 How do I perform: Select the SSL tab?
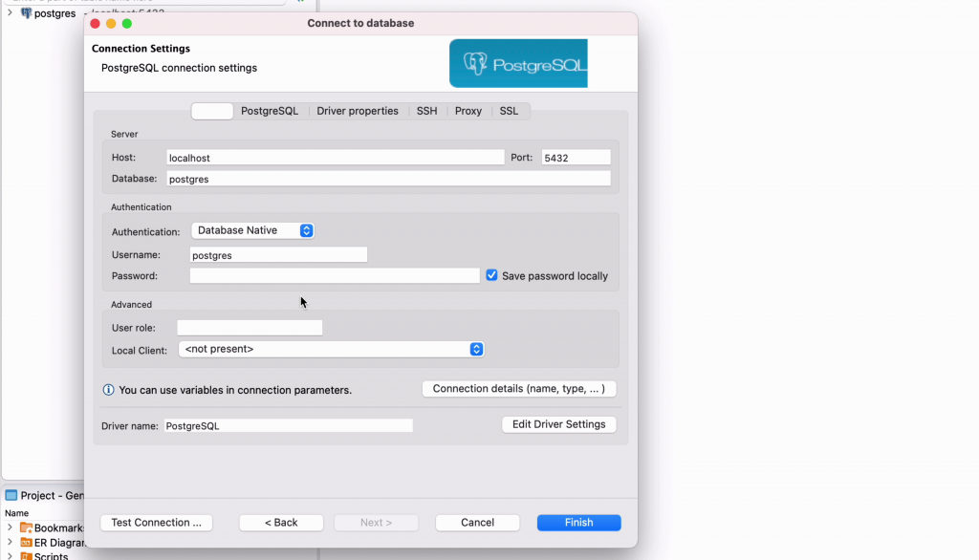coord(509,111)
